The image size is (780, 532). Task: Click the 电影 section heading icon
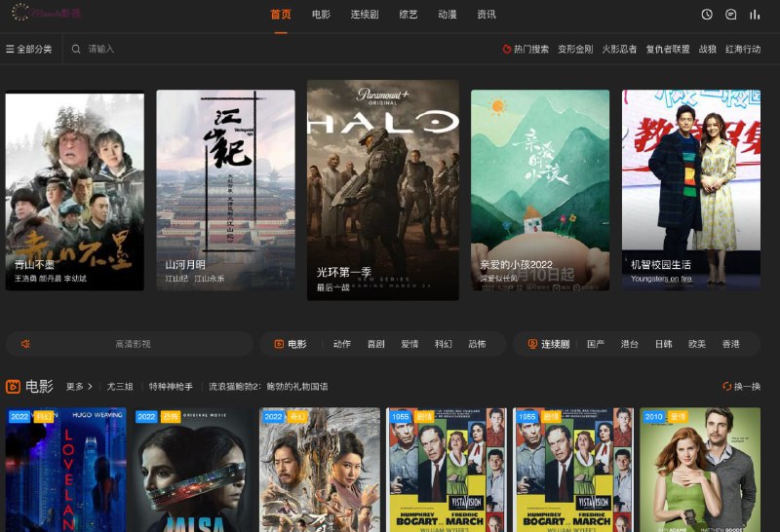pyautogui.click(x=13, y=386)
